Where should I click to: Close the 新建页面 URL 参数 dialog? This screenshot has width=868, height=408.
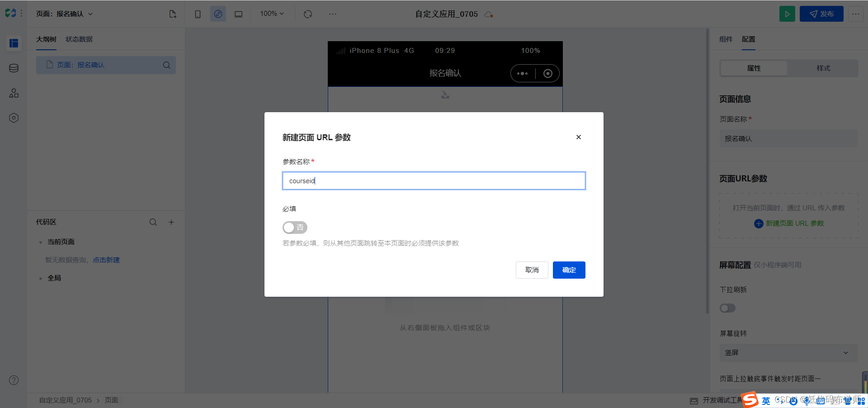(579, 137)
